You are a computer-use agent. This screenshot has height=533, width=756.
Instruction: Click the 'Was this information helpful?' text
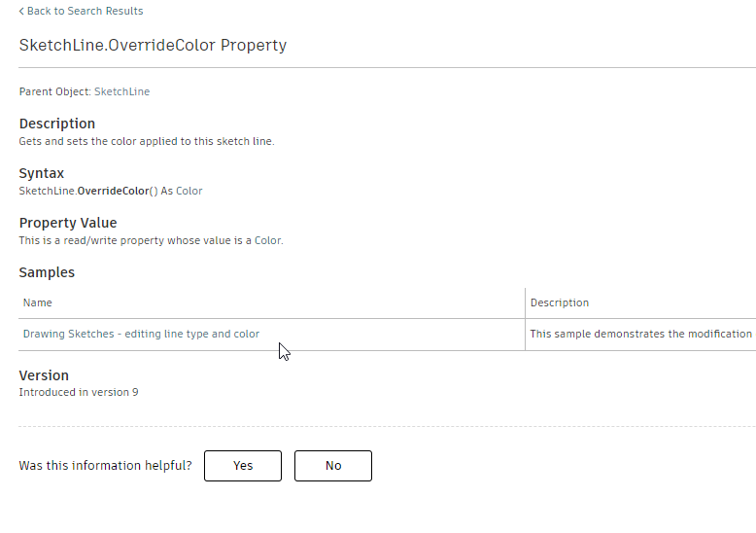105,466
